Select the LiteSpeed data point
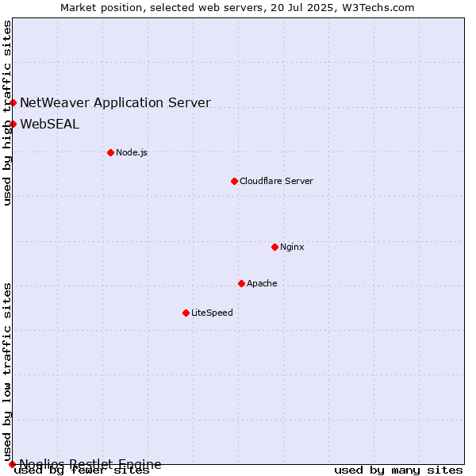This screenshot has width=476, height=476. tap(186, 313)
